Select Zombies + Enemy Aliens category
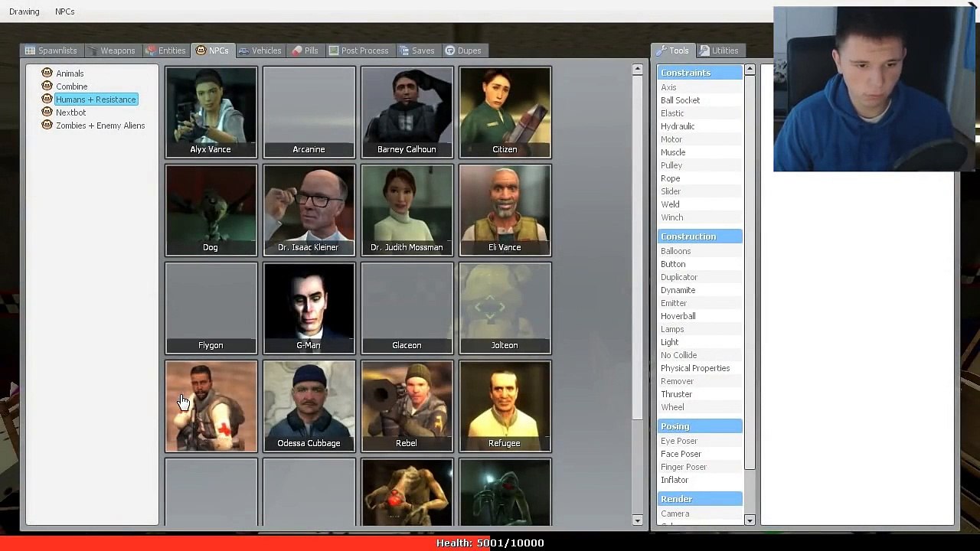This screenshot has width=980, height=551. [x=100, y=126]
